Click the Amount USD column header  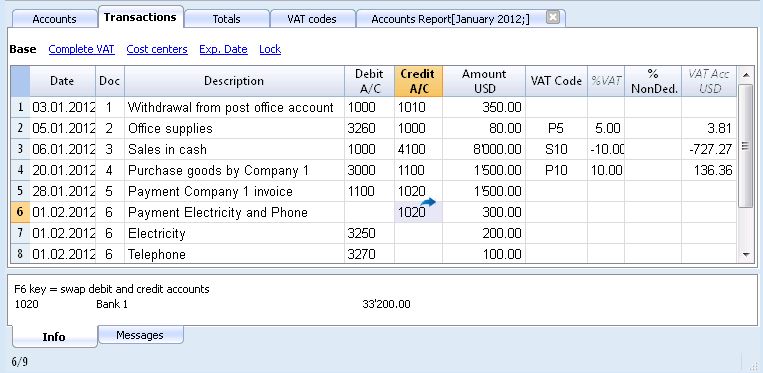[x=484, y=81]
